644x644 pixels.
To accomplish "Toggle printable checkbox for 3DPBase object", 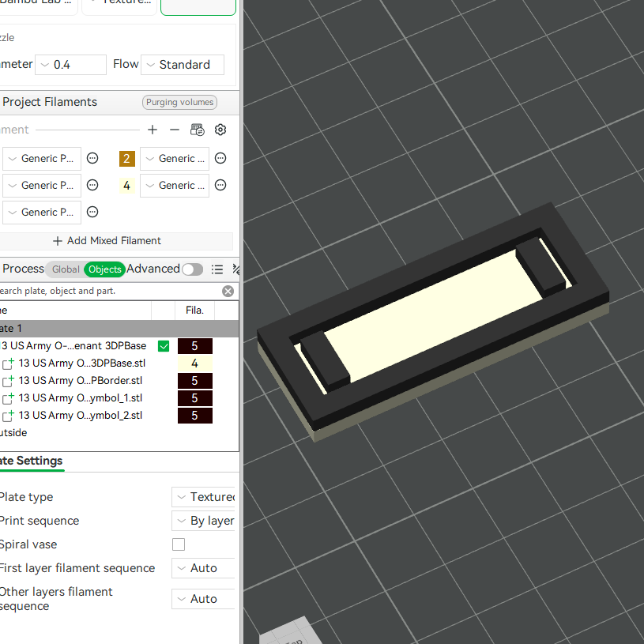I will pos(164,346).
